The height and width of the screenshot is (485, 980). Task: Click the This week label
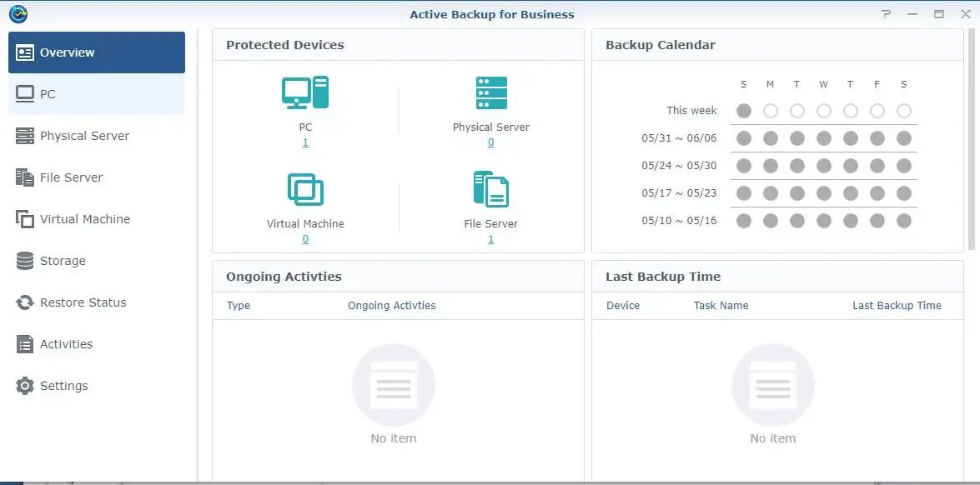(x=692, y=111)
